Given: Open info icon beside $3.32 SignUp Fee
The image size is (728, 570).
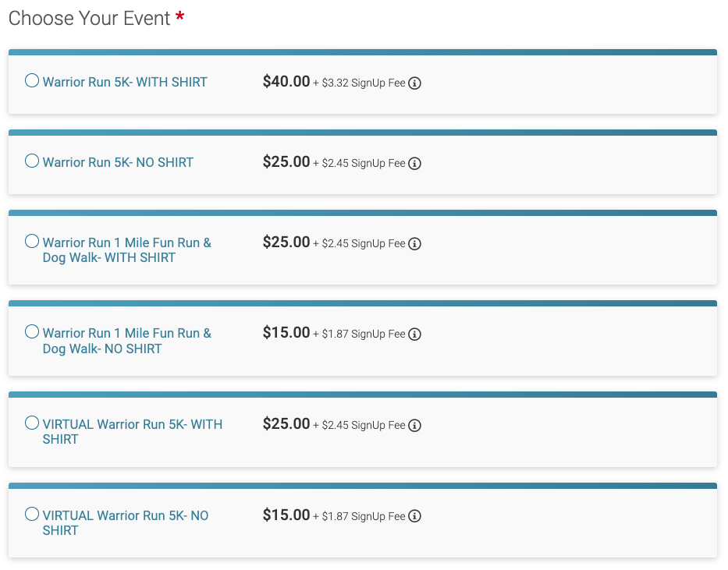Looking at the screenshot, I should point(414,83).
